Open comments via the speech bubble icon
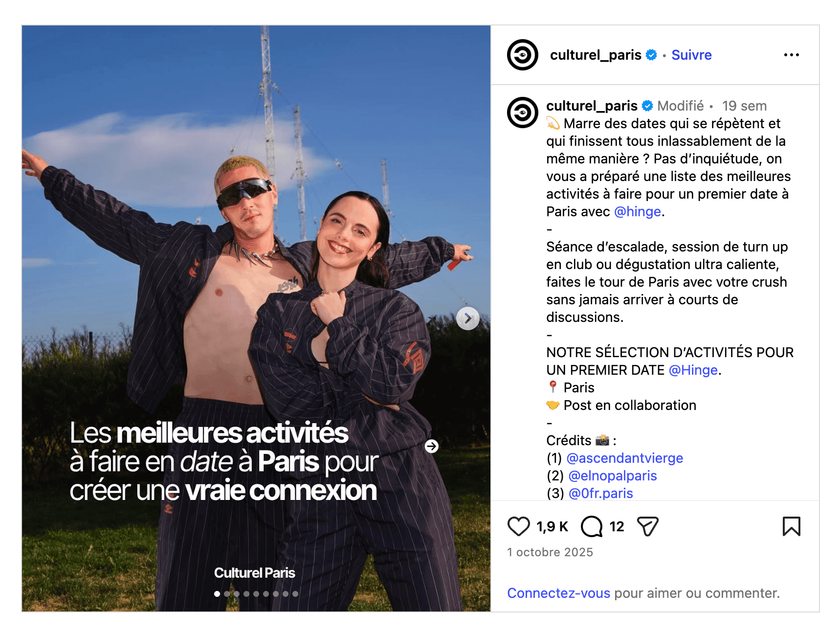840x635 pixels. 592,526
